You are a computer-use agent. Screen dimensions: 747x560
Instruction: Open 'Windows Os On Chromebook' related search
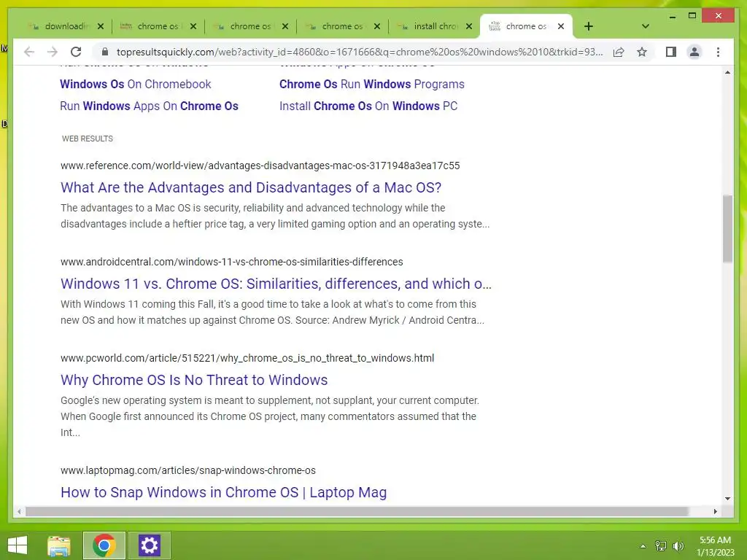tap(135, 85)
